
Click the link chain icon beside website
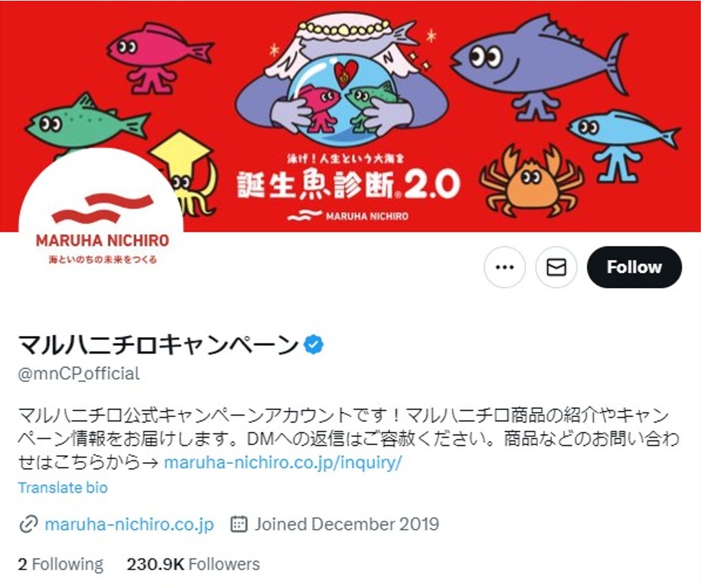(27, 524)
